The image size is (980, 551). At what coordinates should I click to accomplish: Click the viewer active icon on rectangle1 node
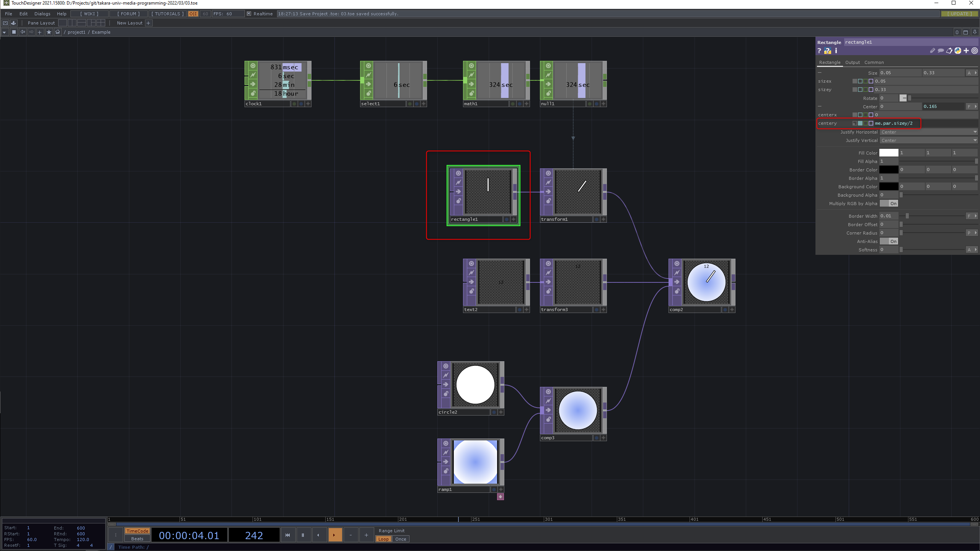(x=458, y=173)
